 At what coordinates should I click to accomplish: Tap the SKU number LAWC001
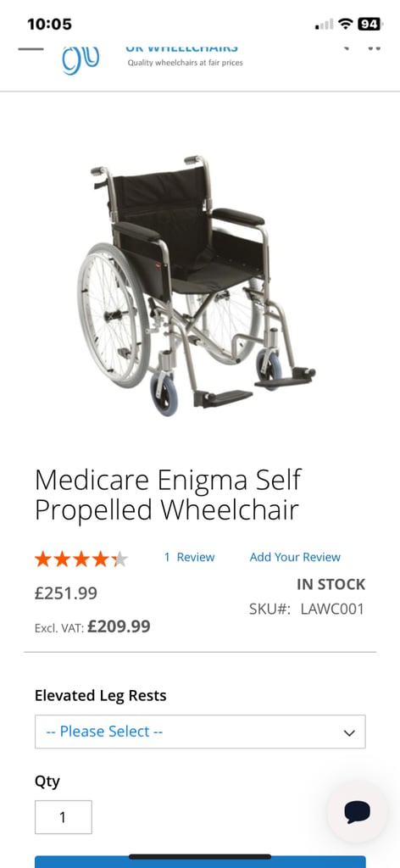(332, 609)
